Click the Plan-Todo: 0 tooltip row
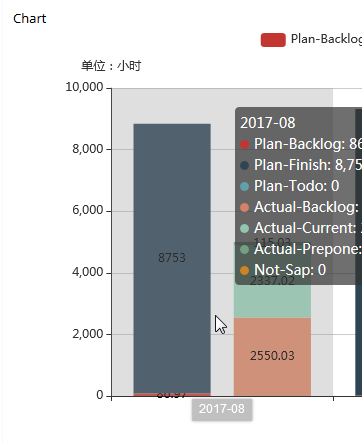Image resolution: width=362 pixels, height=443 pixels. (290, 186)
